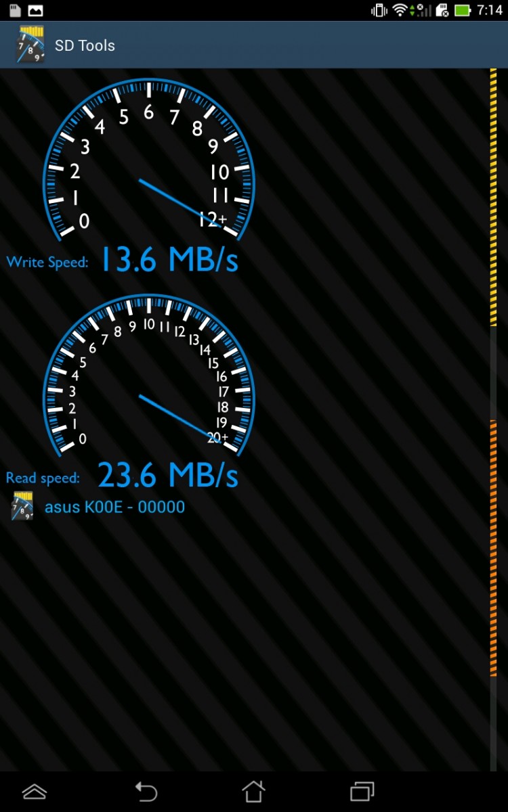Screen dimensions: 508x812
Task: Click the orange striped progress bar
Action: coord(493,548)
